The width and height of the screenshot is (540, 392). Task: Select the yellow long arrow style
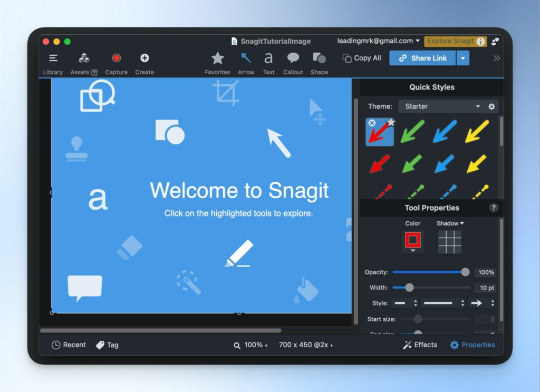[477, 132]
